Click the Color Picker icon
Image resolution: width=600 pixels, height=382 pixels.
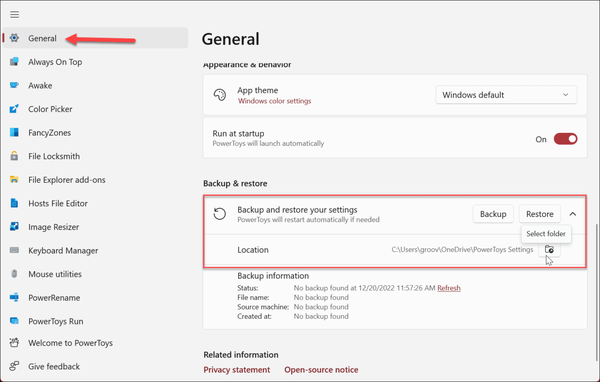pos(14,109)
